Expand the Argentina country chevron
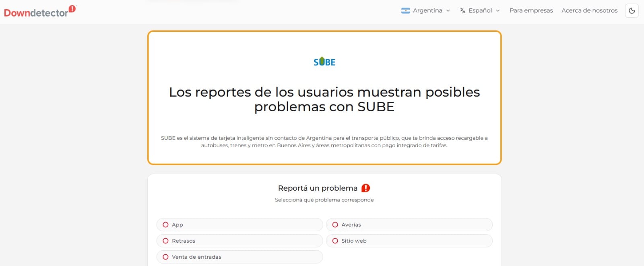The image size is (644, 266). coord(448,10)
